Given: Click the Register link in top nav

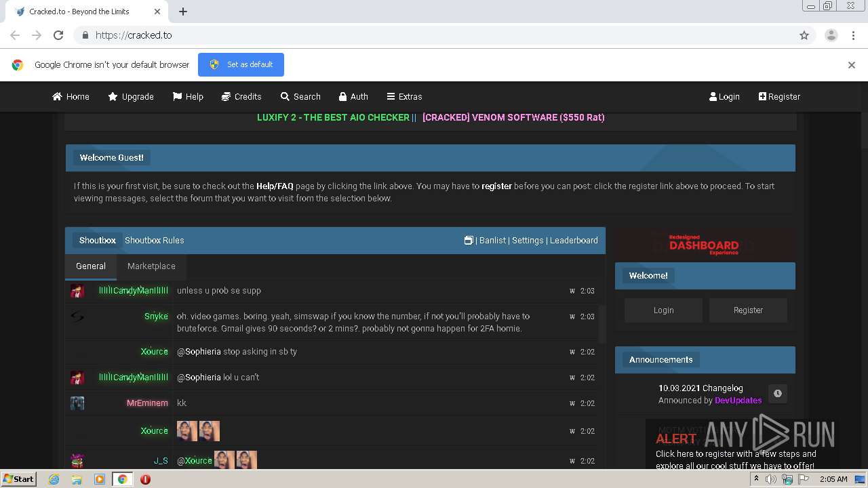Looking at the screenshot, I should point(779,96).
